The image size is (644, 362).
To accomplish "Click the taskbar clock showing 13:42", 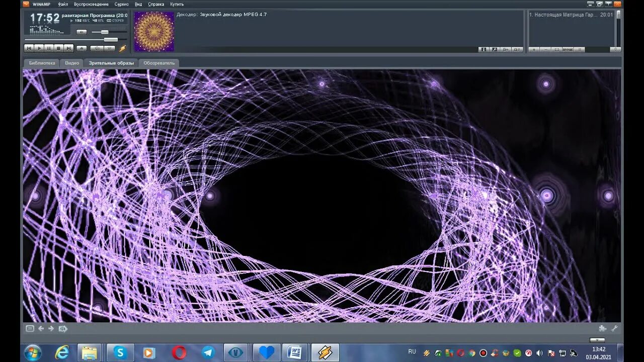I will (599, 353).
